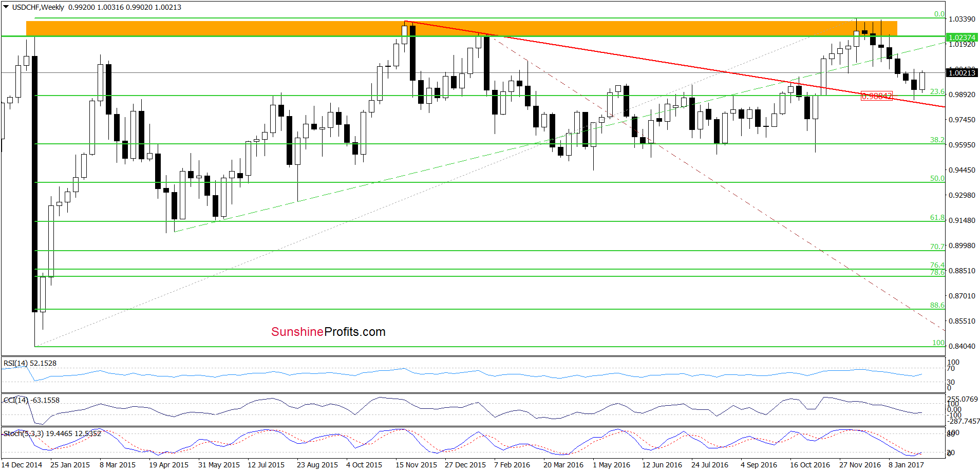The width and height of the screenshot is (980, 472).
Task: Click the 1 May 2016 date label
Action: tap(611, 465)
